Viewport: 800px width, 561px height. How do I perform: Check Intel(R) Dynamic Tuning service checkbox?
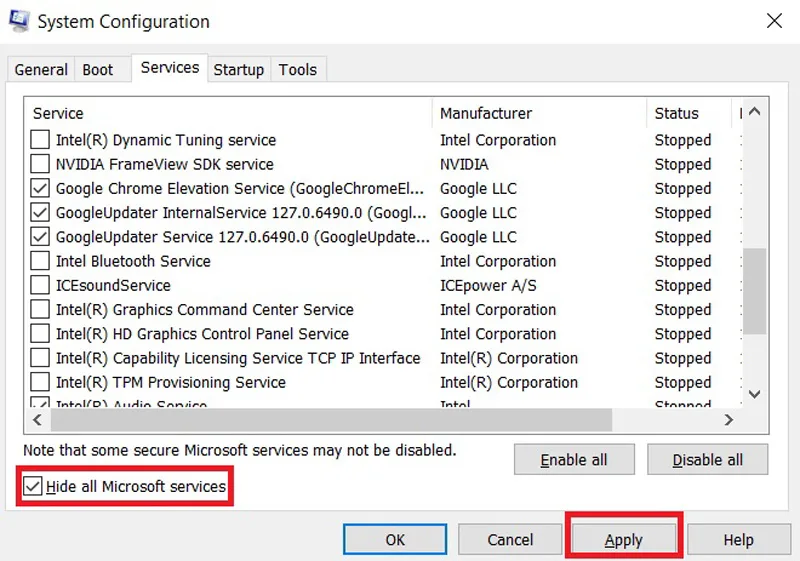point(40,139)
